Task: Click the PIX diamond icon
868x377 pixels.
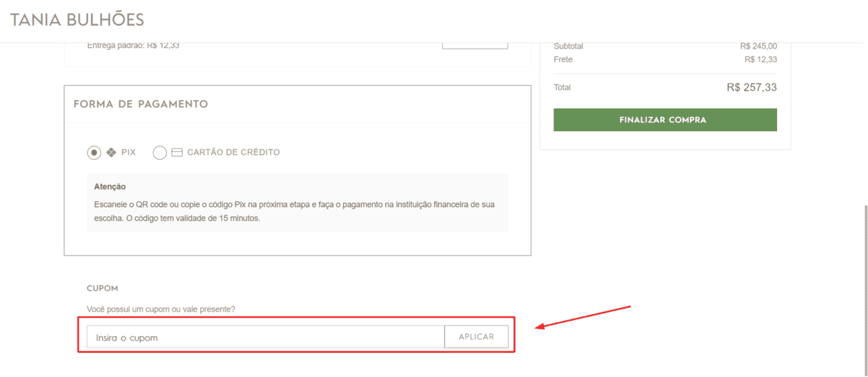Action: pos(111,152)
